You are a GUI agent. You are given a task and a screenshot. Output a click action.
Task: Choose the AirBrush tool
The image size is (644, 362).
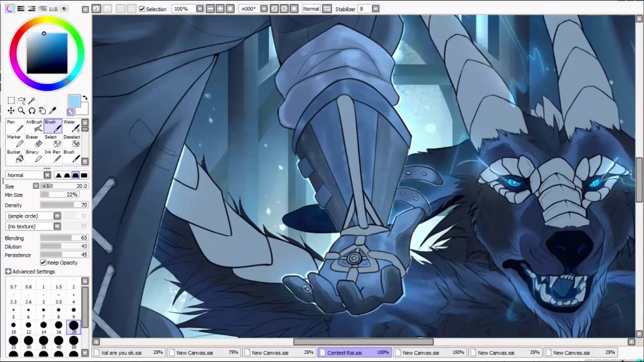point(34,126)
